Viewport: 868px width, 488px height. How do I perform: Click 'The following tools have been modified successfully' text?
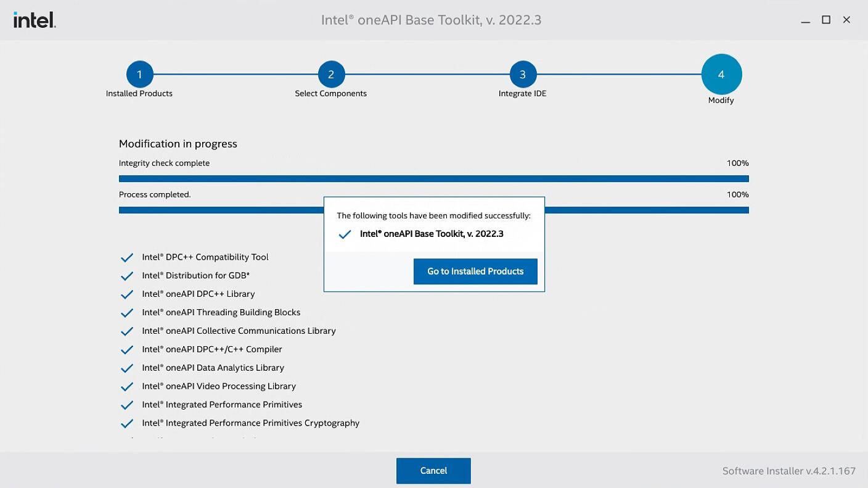pos(433,216)
